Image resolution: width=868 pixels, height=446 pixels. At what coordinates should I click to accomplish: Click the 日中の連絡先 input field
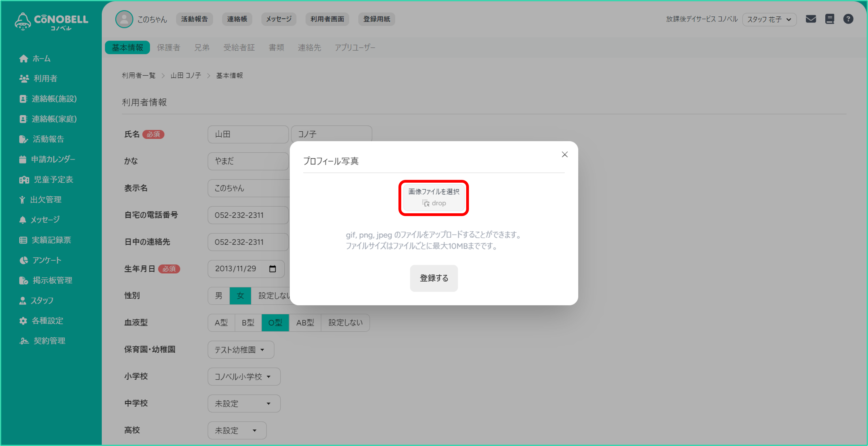[248, 242]
